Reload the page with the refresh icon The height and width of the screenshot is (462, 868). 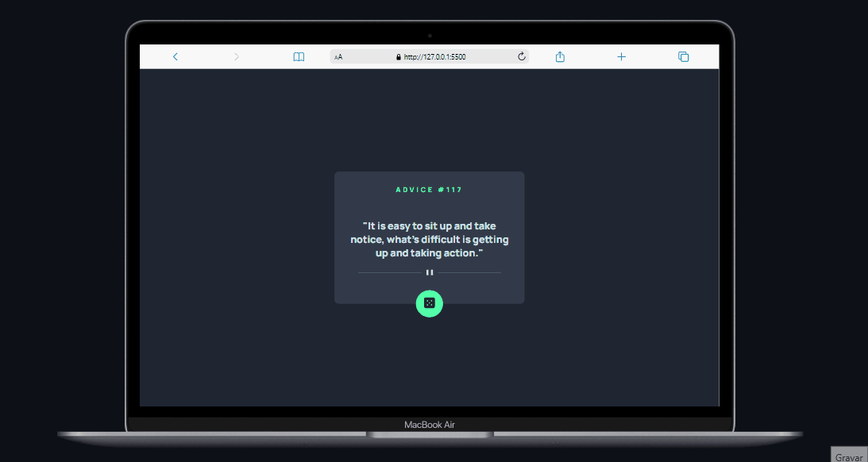(522, 56)
